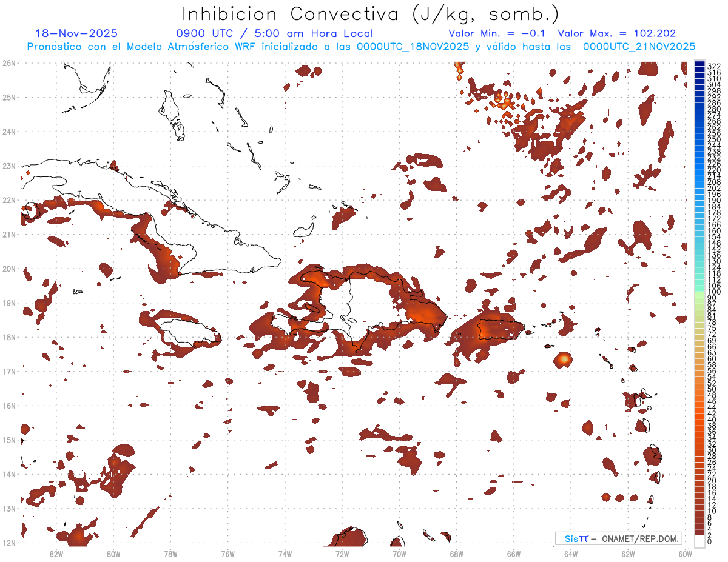The height and width of the screenshot is (562, 728).
Task: Click the "68W" longitude label
Action: tap(457, 554)
